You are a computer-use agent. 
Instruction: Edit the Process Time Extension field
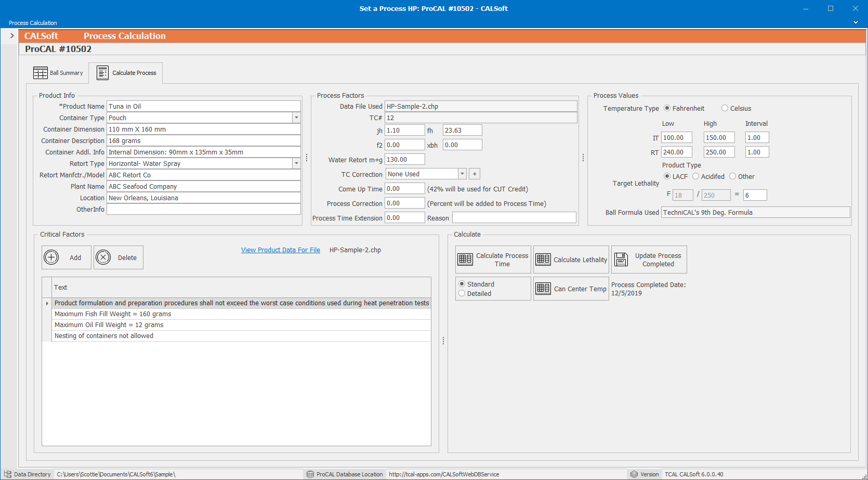tap(404, 218)
